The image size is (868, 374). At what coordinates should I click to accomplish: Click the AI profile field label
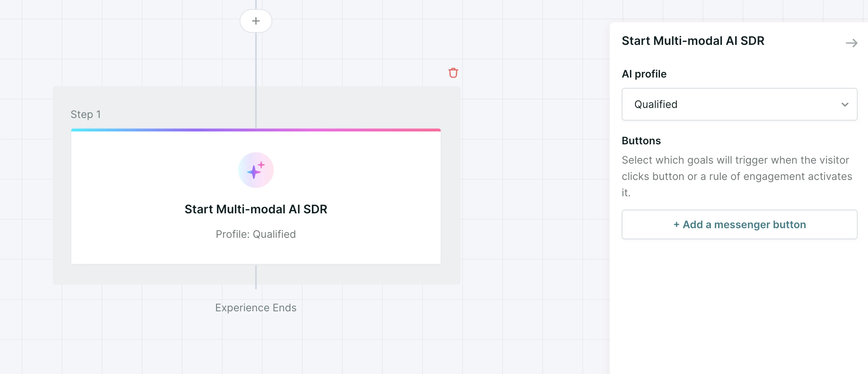pyautogui.click(x=644, y=74)
